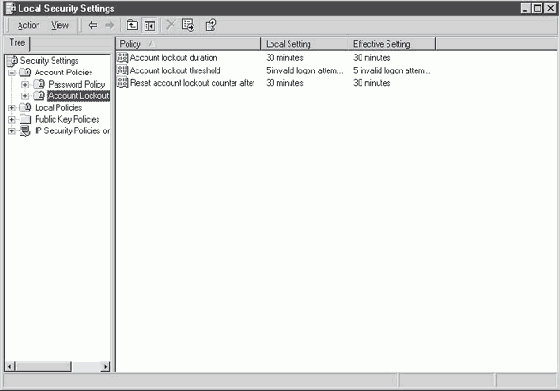
Task: Click the Local Setting column header
Action: pos(304,44)
